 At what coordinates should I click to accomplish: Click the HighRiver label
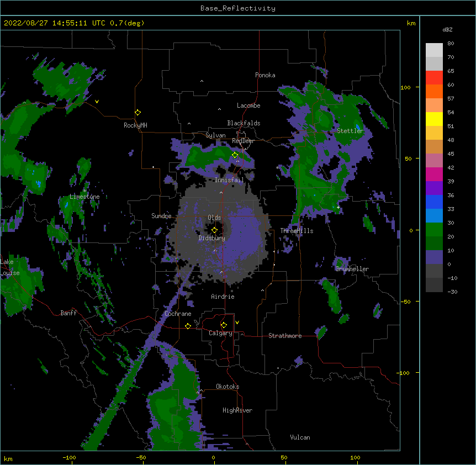pyautogui.click(x=237, y=410)
